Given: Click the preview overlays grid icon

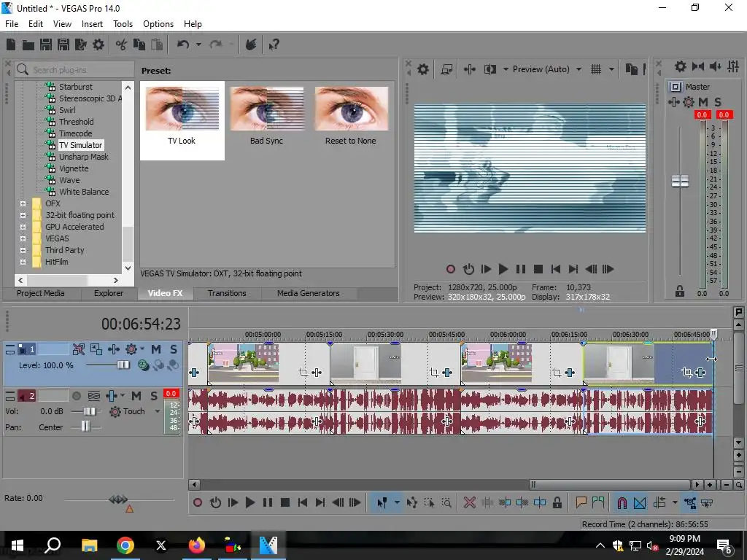Looking at the screenshot, I should [596, 69].
